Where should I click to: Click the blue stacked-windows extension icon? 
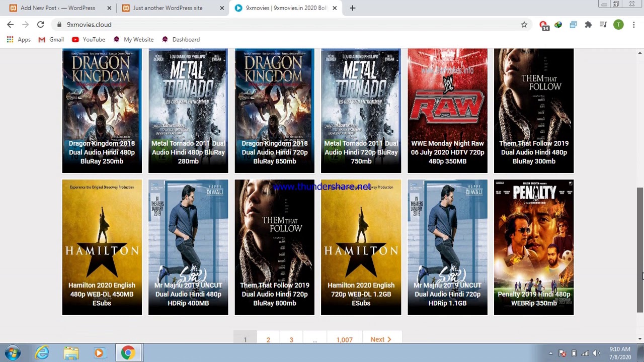[573, 24]
